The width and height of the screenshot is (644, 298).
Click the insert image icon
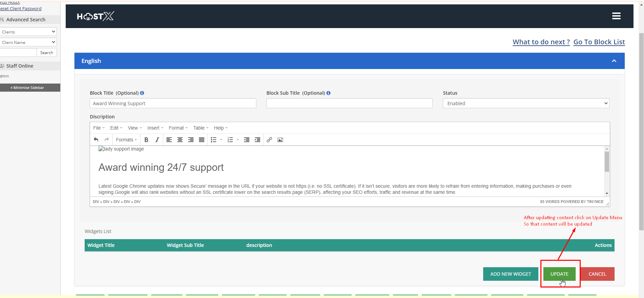280,140
